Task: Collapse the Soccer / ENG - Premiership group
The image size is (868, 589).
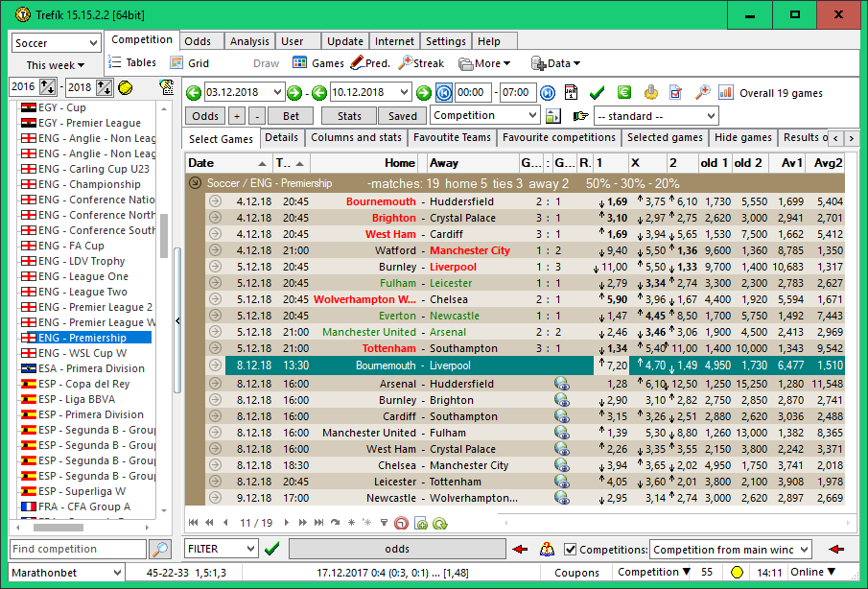Action: (x=196, y=182)
